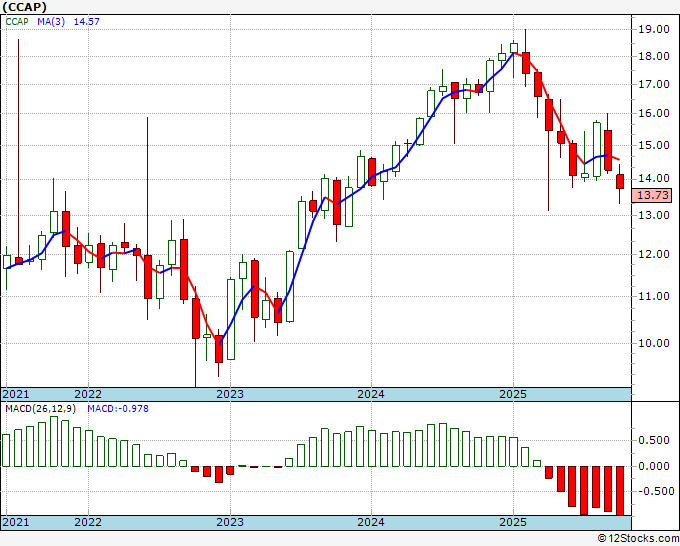Click the 19.00 price axis label
This screenshot has width=680, height=546.
coord(654,29)
